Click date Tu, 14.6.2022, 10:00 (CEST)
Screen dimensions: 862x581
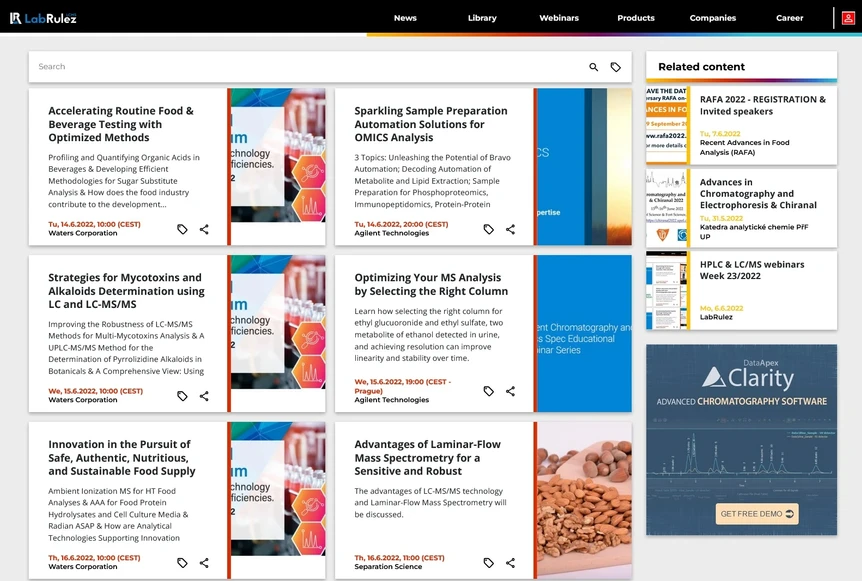point(95,224)
